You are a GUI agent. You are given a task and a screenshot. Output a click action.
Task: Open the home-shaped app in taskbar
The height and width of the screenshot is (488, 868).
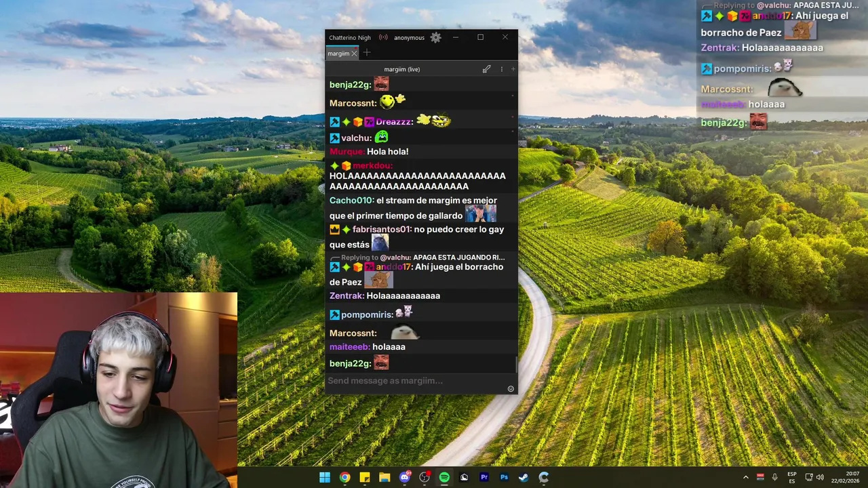[x=464, y=477]
